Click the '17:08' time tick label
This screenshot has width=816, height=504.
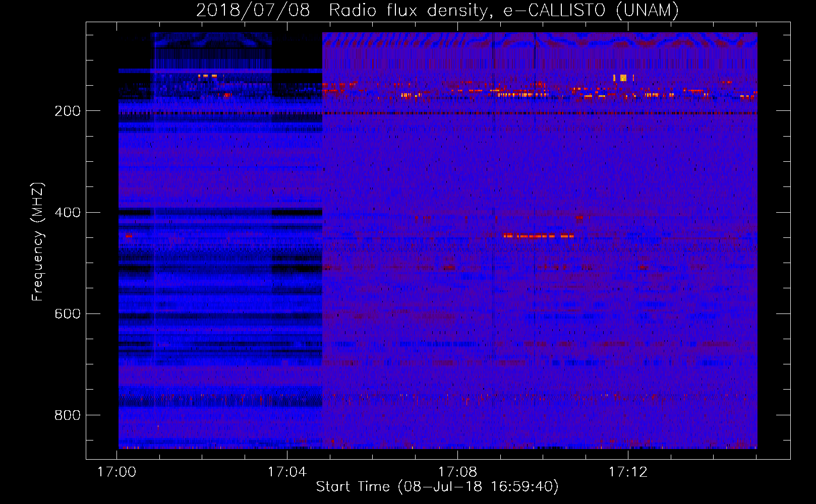(x=457, y=472)
